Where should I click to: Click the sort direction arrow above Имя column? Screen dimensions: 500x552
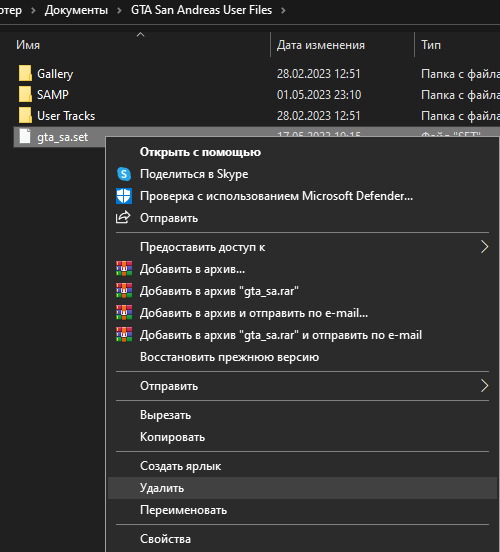click(x=140, y=34)
